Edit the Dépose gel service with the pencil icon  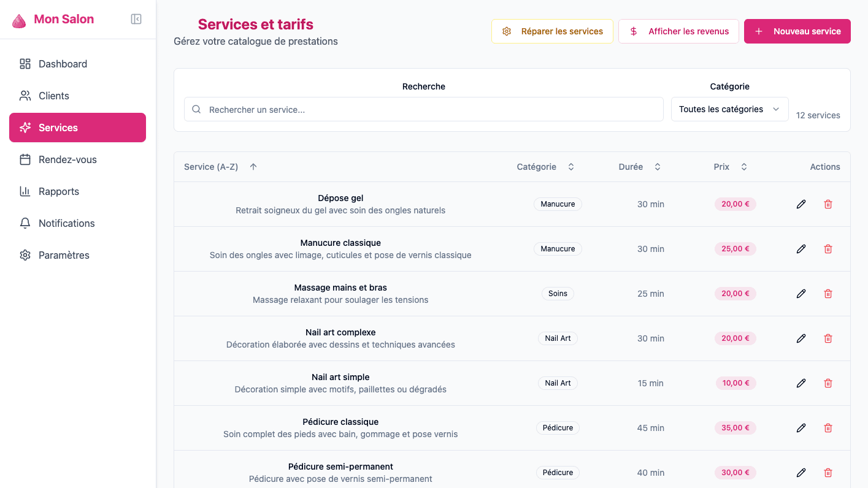[801, 204]
